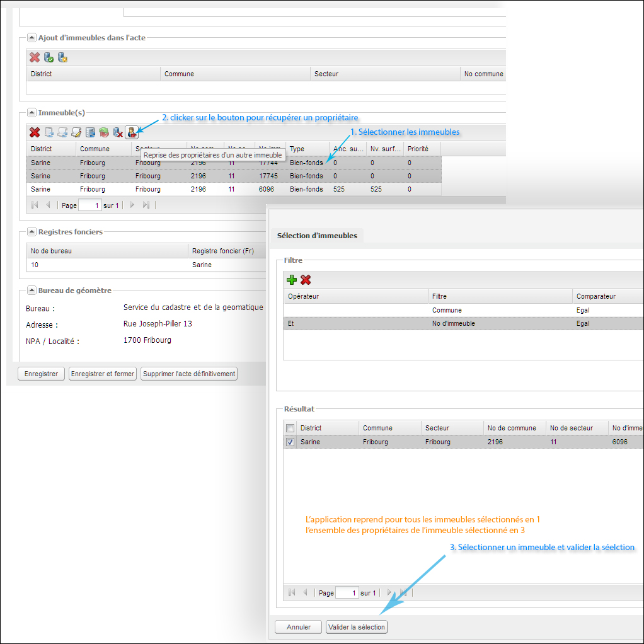Click green add-filter plus icon
This screenshot has height=644, width=644.
(292, 280)
